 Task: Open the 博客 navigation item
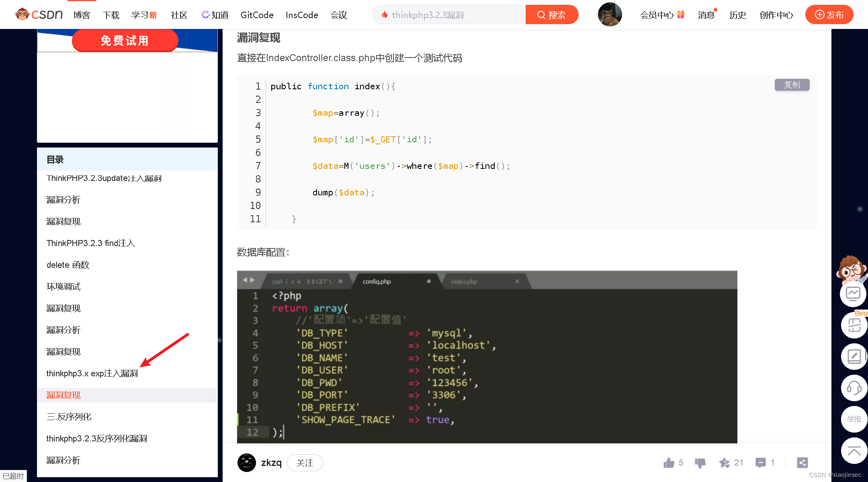coord(82,15)
